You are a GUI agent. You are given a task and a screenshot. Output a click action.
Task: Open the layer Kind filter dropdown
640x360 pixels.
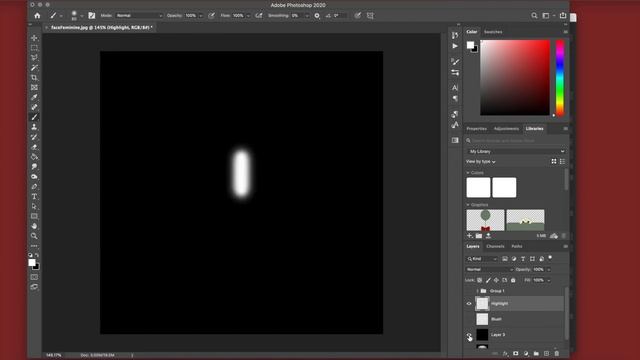tap(482, 259)
